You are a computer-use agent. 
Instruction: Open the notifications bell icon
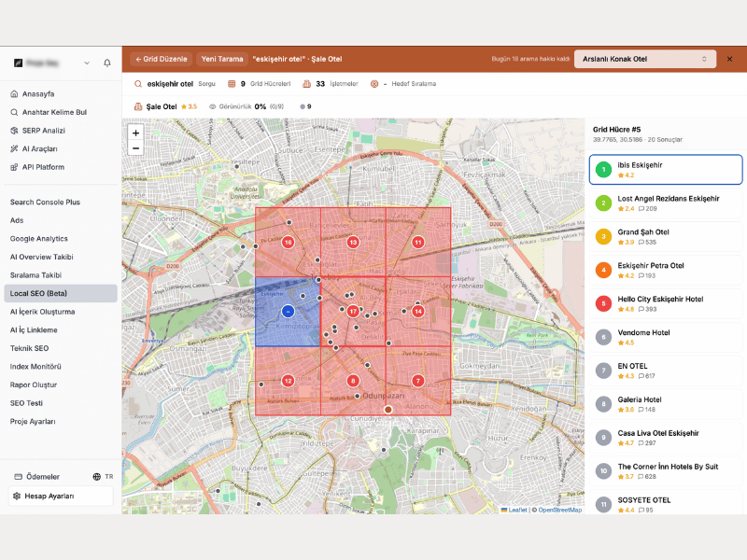coord(107,63)
